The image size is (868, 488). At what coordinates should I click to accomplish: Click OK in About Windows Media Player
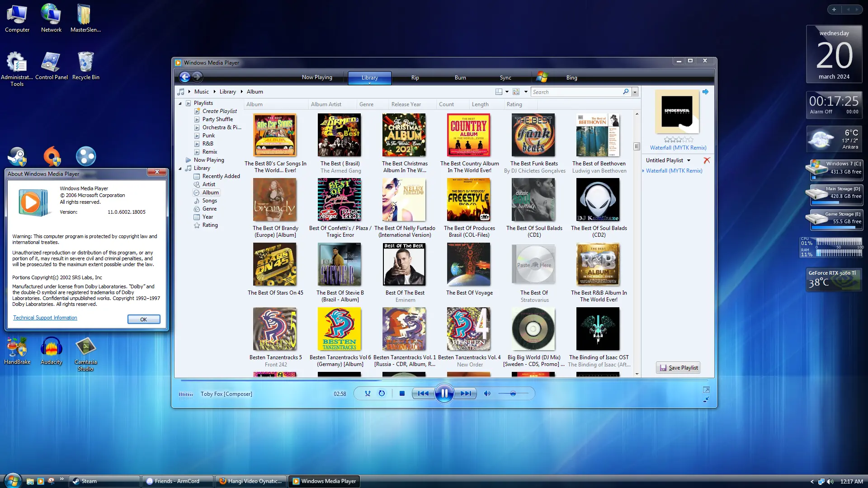(144, 319)
